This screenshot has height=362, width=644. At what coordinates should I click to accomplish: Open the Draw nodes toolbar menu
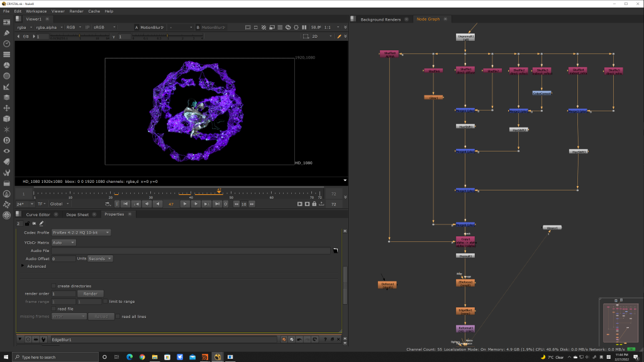pyautogui.click(x=6, y=33)
